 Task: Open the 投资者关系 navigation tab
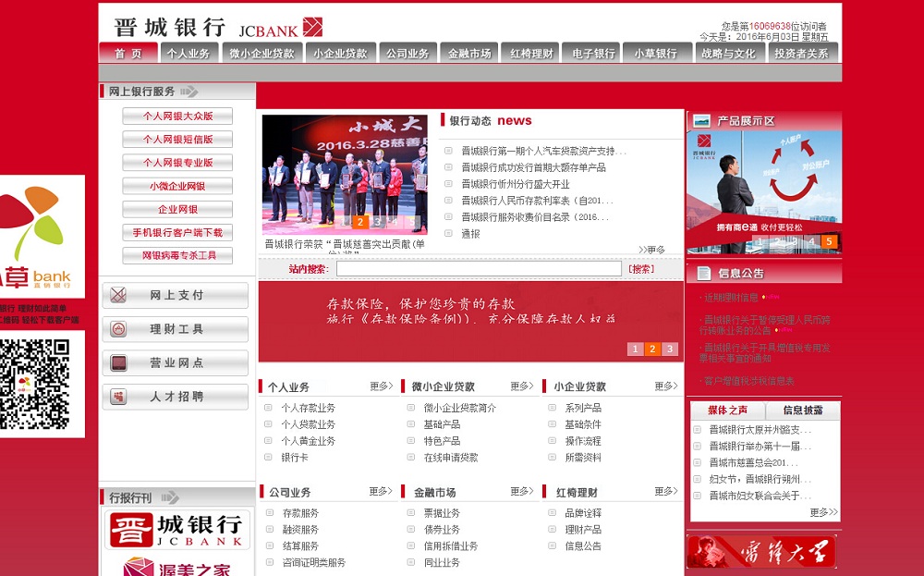[801, 53]
